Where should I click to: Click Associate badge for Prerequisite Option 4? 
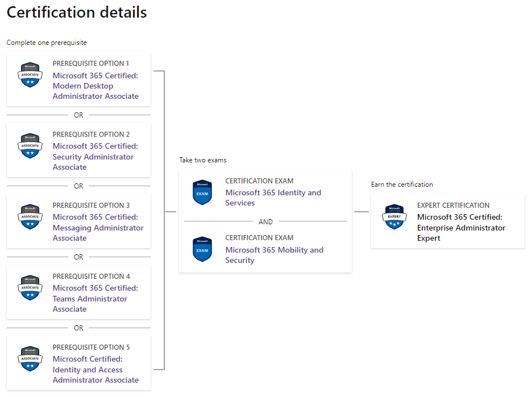click(30, 287)
